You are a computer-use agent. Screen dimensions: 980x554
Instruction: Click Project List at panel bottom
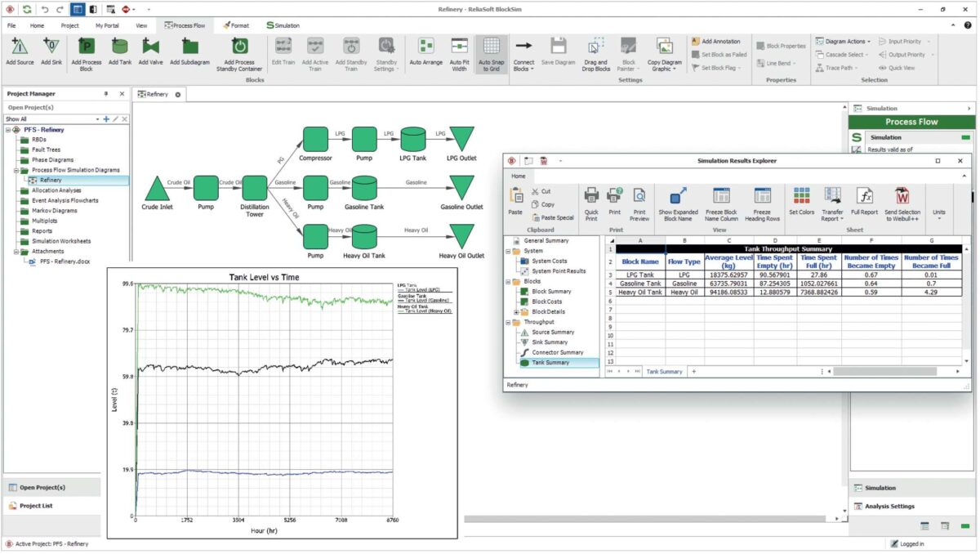(51, 506)
